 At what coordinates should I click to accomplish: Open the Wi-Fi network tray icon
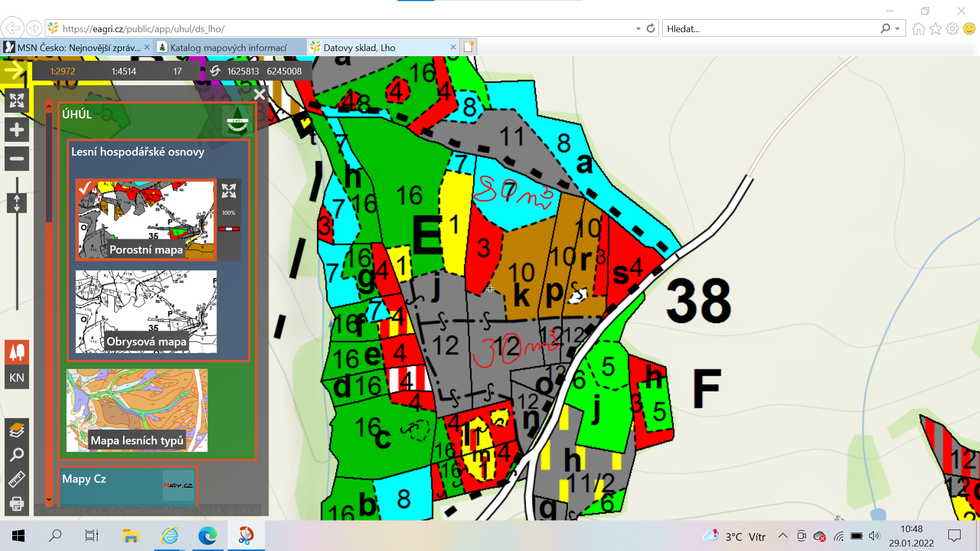839,536
